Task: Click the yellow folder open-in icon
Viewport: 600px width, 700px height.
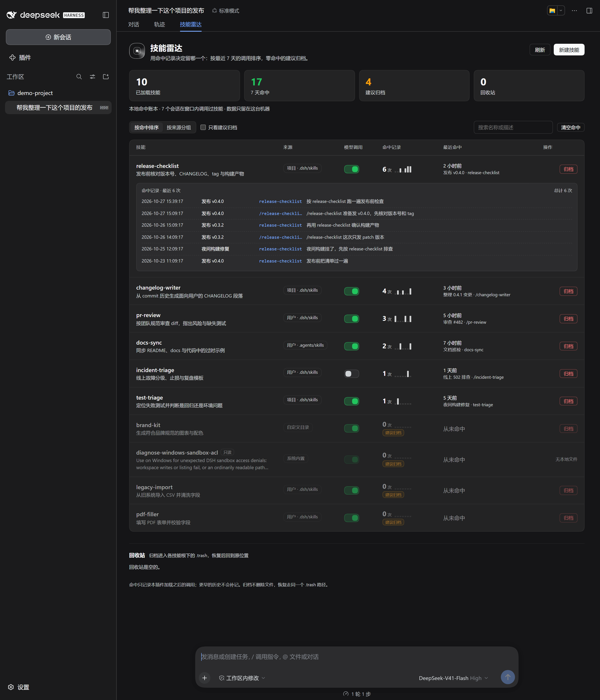Action: tap(552, 10)
